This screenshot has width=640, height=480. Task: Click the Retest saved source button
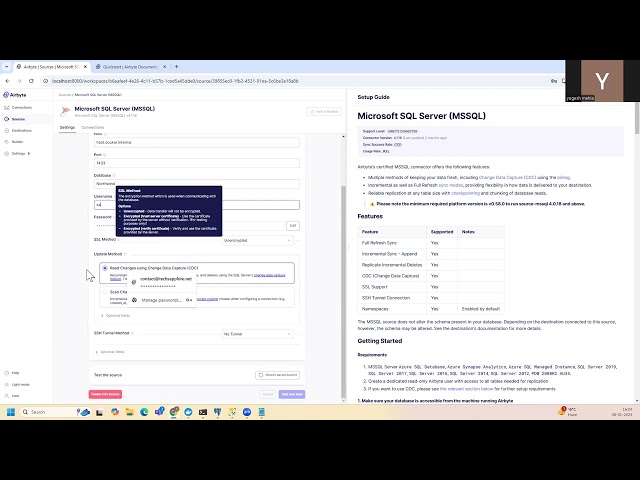coord(278,375)
